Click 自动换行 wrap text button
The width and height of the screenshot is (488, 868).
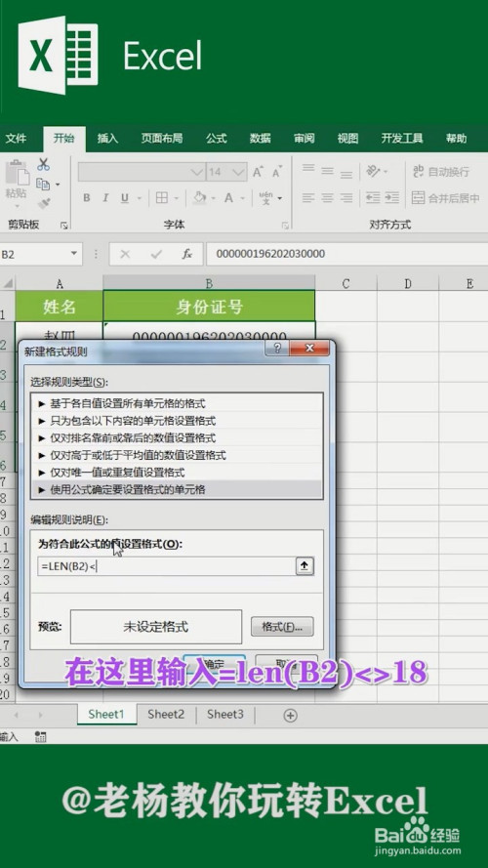tap(441, 172)
